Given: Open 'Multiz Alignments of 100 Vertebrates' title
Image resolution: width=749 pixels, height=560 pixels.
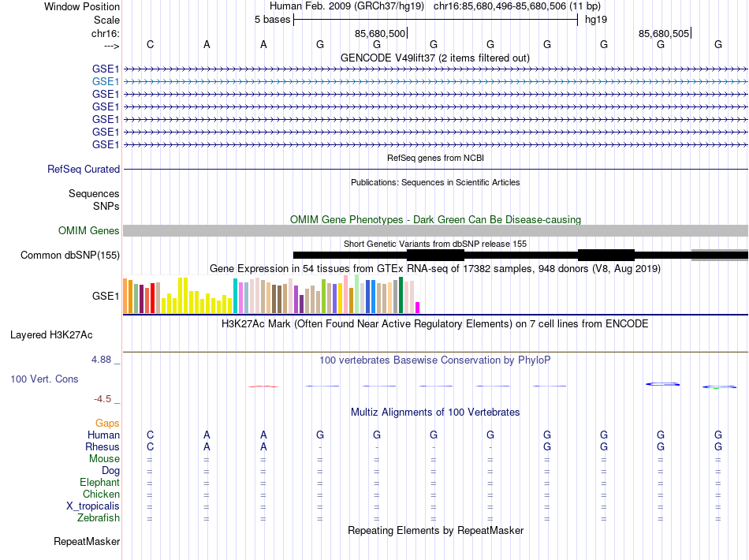Looking at the screenshot, I should (435, 413).
